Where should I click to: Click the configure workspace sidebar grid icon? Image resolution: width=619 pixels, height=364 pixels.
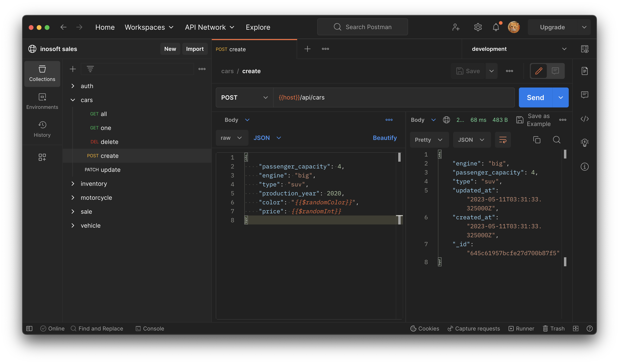[42, 157]
